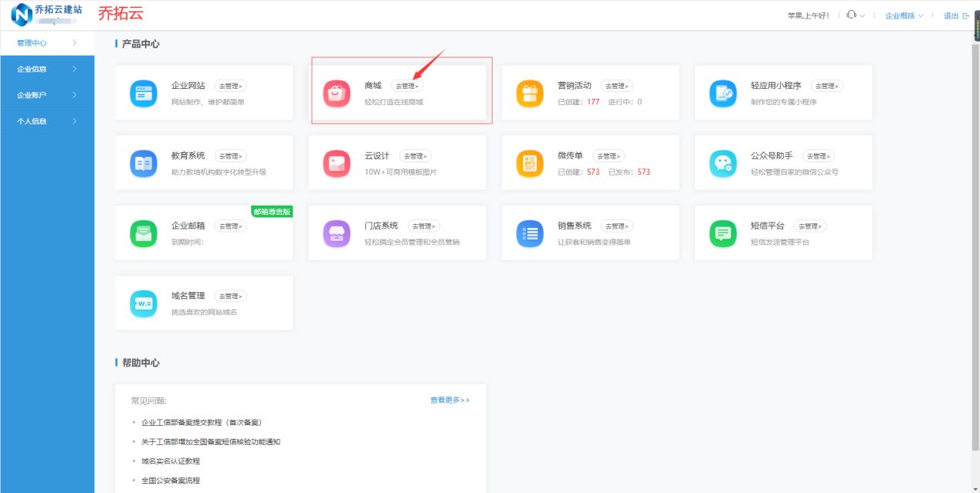Image resolution: width=980 pixels, height=493 pixels.
Task: Expand the headset support dropdown at top right
Action: [853, 14]
